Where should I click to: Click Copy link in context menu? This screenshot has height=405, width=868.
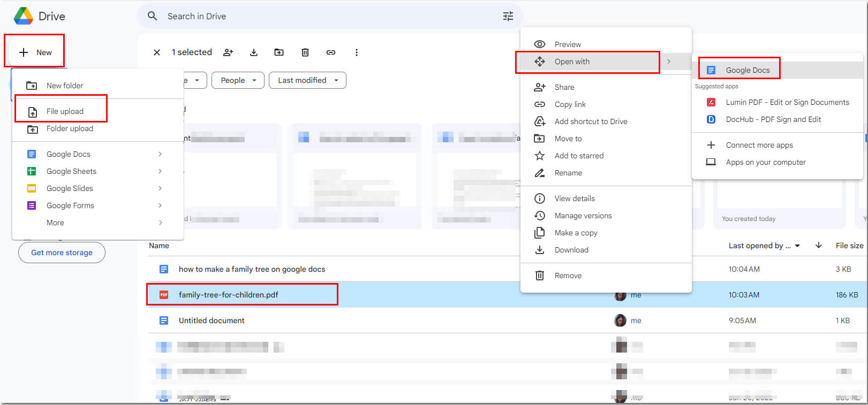coord(606,104)
